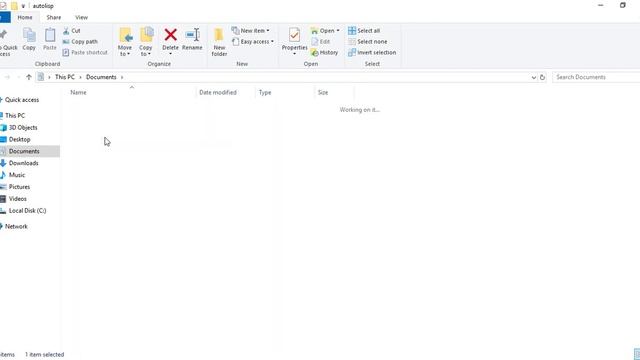Sort by the Size column header
Image resolution: width=640 pixels, height=360 pixels.
[x=323, y=93]
